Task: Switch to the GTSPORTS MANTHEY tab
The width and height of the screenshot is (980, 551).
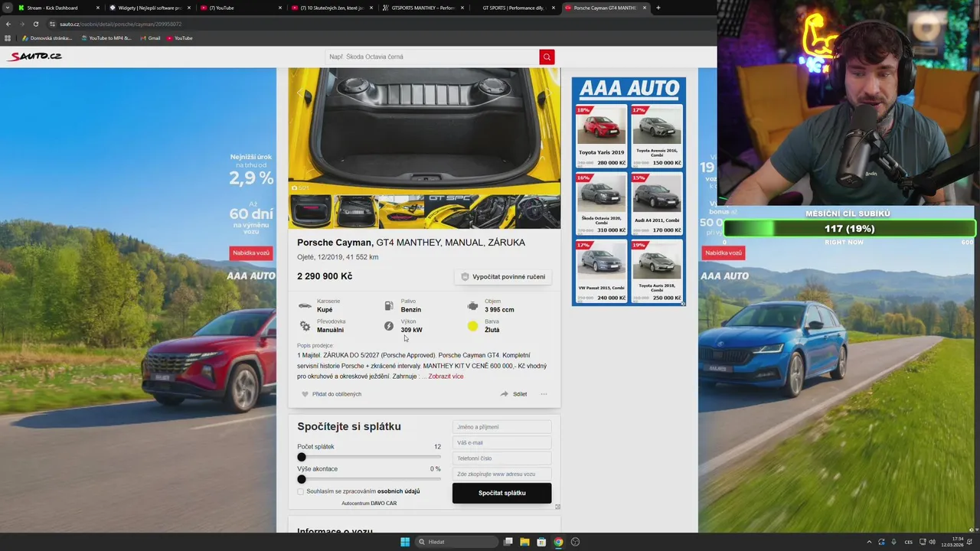Action: click(x=422, y=8)
